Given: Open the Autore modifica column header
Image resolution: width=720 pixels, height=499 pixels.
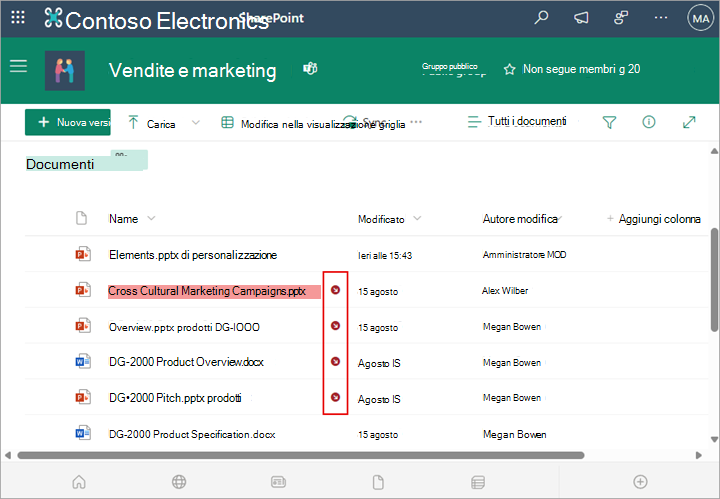Looking at the screenshot, I should coord(523,219).
